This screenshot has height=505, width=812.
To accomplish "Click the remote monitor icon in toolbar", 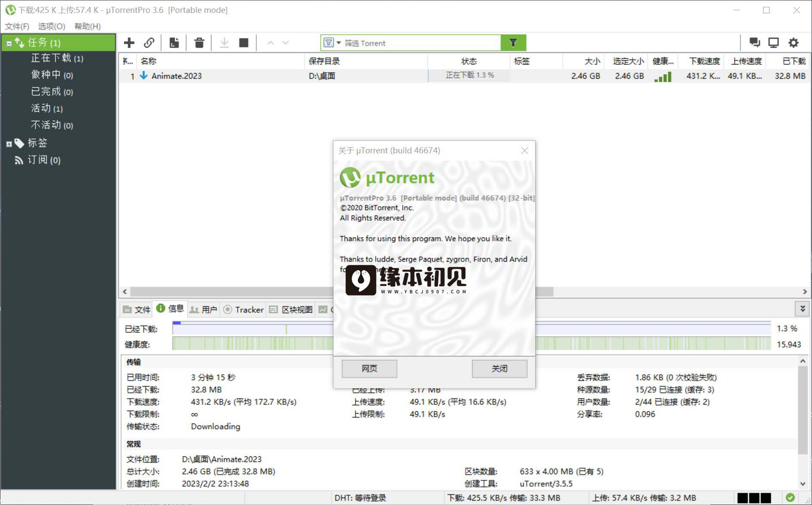I will point(773,43).
